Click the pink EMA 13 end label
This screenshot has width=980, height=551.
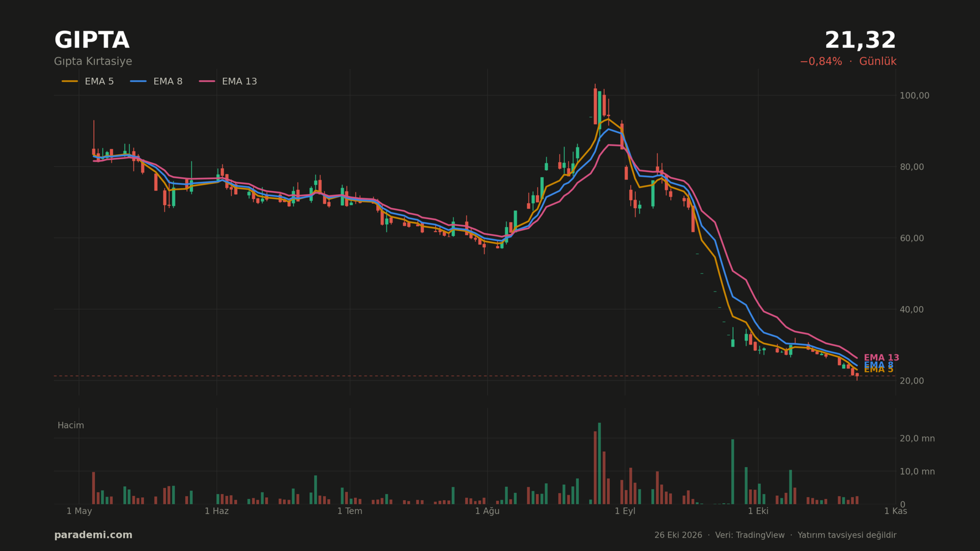(881, 358)
